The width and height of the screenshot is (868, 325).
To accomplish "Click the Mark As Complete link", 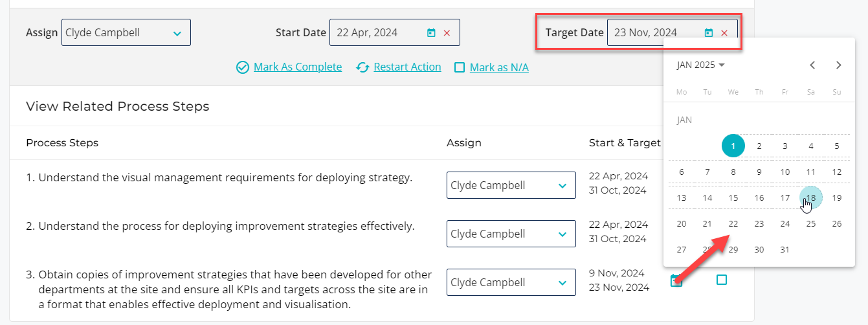I will 298,67.
